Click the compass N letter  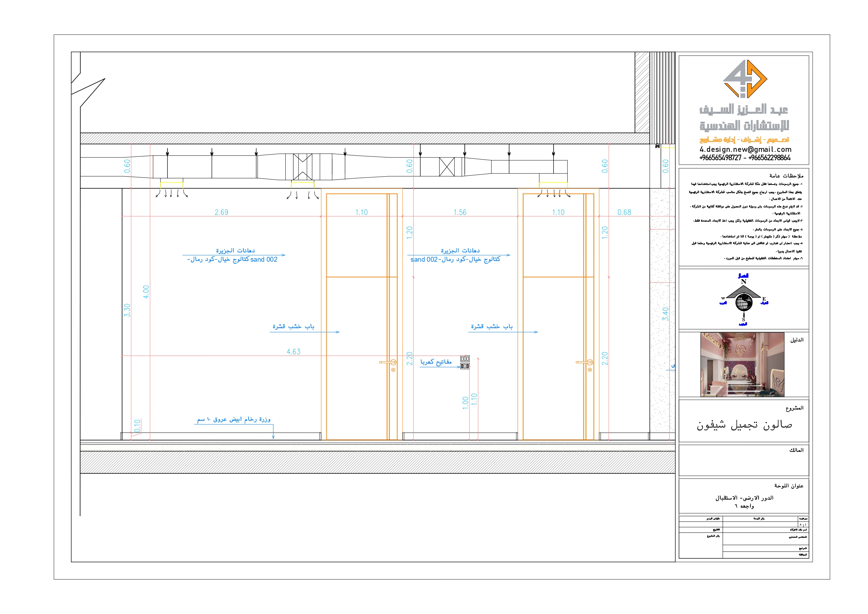point(744,282)
